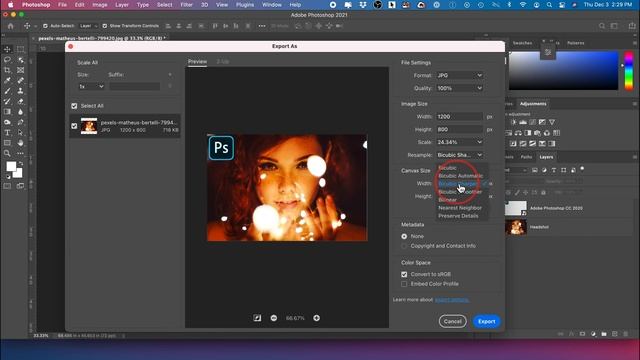Open the Quality 100% dropdown
This screenshot has height=360, width=640.
click(x=460, y=88)
